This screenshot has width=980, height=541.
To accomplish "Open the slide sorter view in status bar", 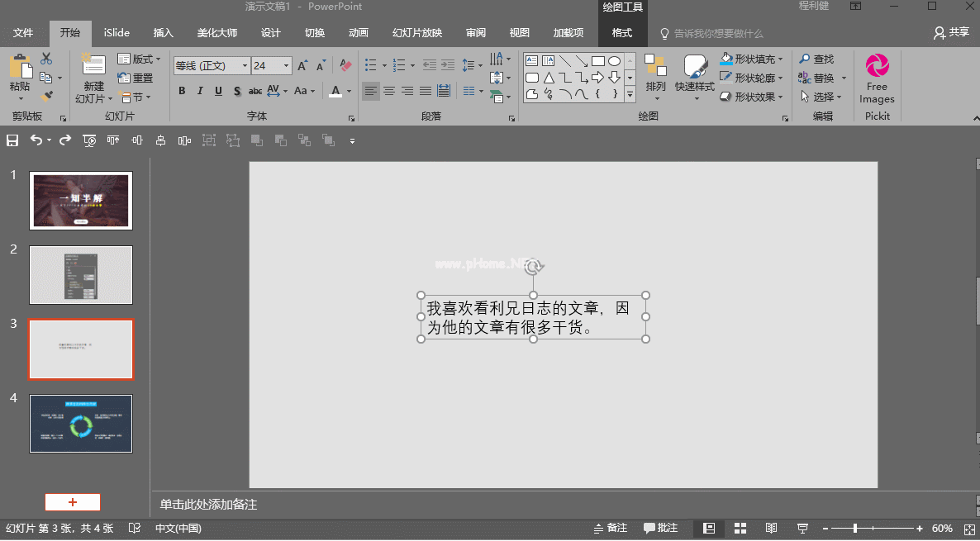I will (740, 528).
